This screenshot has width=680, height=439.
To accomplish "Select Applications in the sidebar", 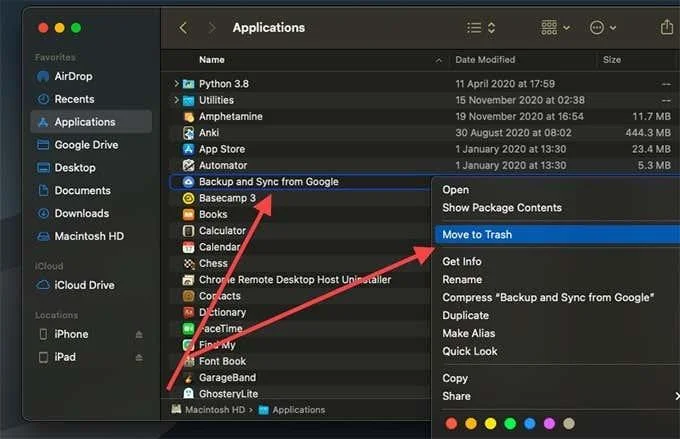I will [91, 122].
